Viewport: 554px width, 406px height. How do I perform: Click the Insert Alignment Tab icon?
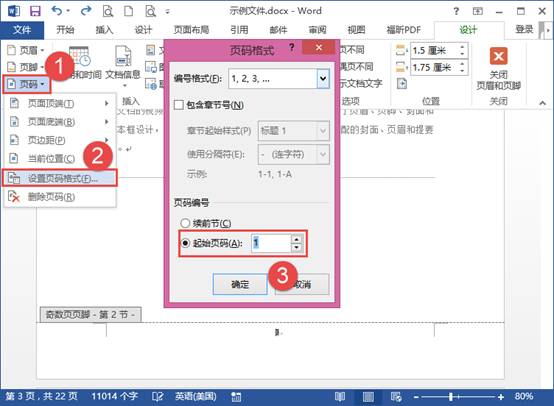click(x=402, y=84)
